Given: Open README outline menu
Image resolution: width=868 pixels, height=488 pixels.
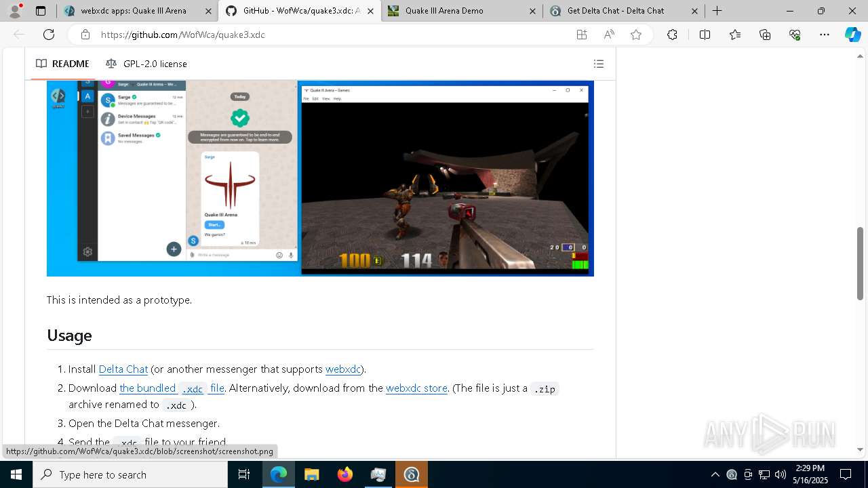Looking at the screenshot, I should click(599, 64).
